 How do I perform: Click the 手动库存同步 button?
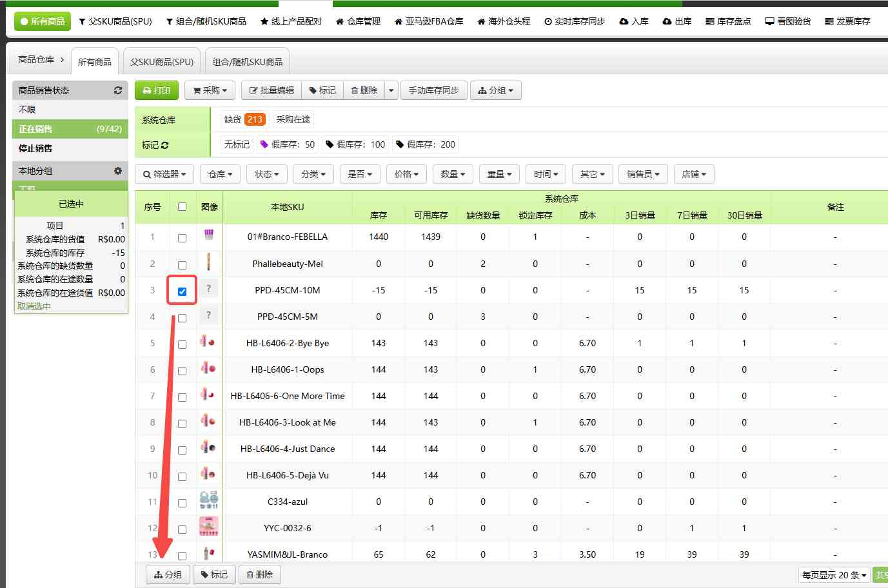(433, 90)
